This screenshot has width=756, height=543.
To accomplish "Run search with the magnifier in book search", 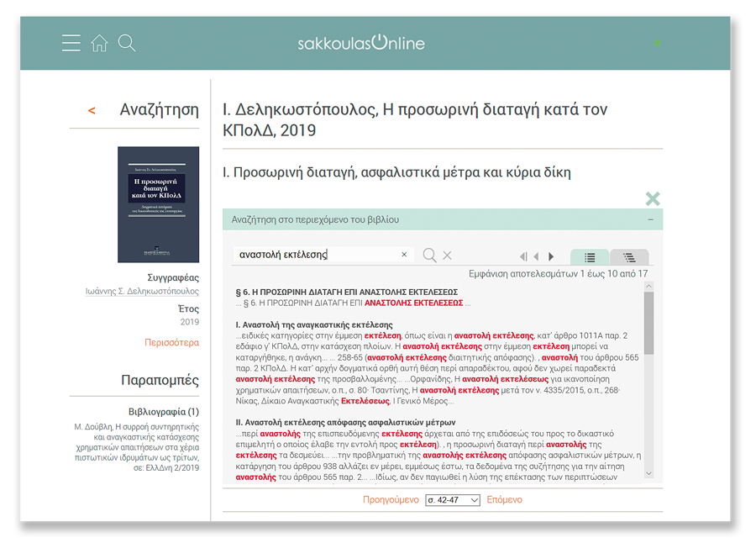I will tap(429, 255).
